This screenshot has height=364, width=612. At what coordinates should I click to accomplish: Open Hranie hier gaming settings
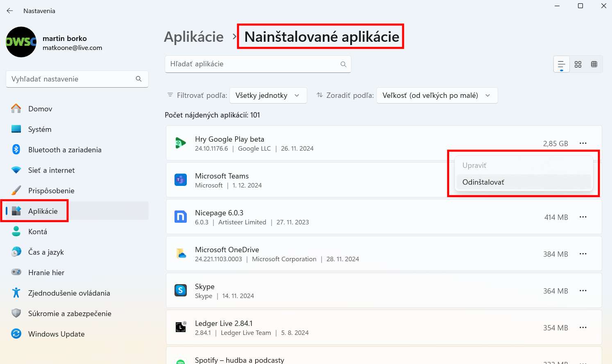click(x=77, y=273)
